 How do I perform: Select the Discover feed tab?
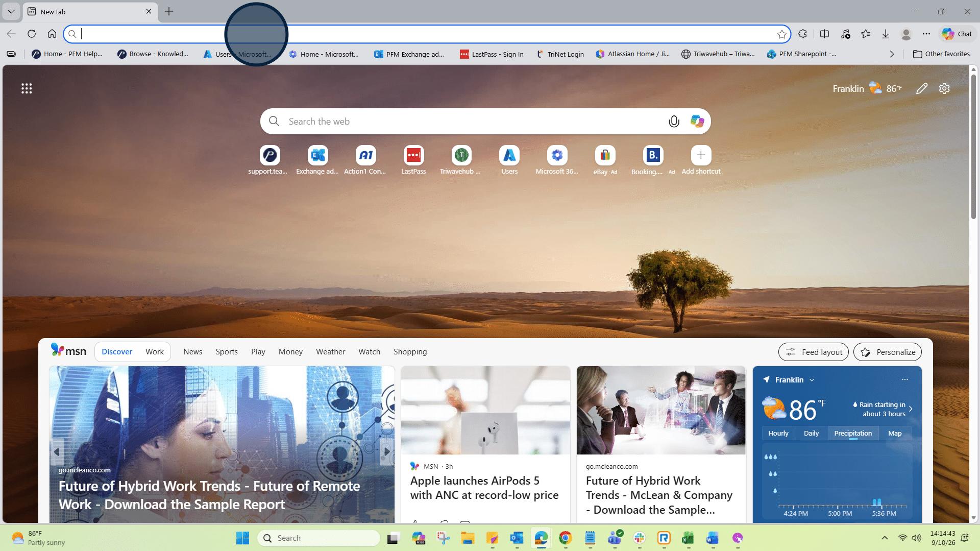[x=117, y=352]
